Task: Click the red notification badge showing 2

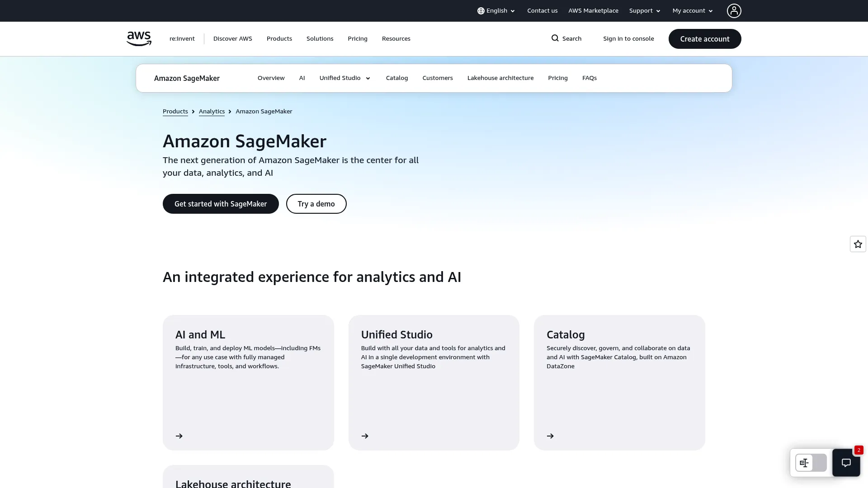Action: click(859, 450)
